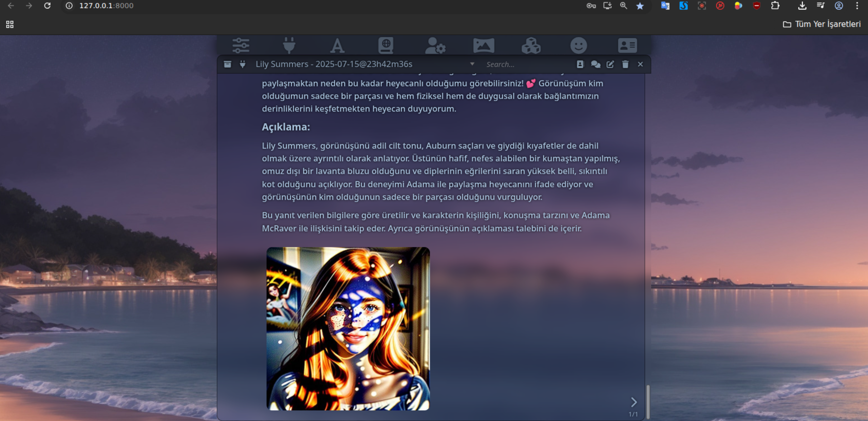Click the trash icon in chat header
This screenshot has height=421, width=868.
[x=625, y=64]
